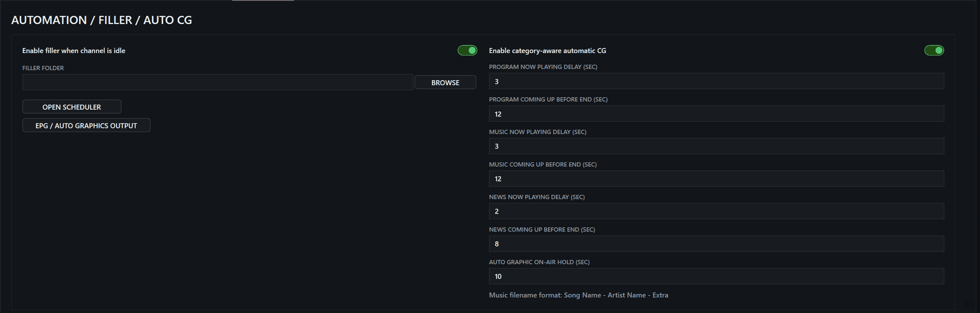
Task: Click the FILLER FOLDER label
Action: pyautogui.click(x=43, y=68)
